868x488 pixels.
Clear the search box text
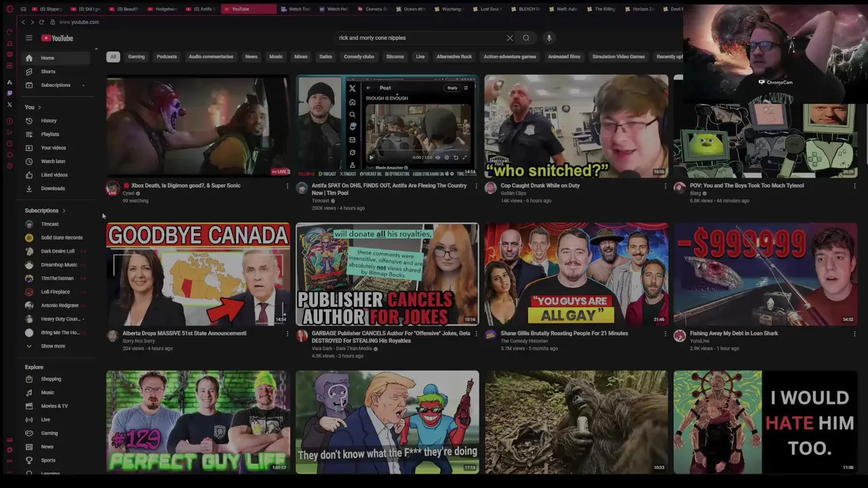click(510, 38)
